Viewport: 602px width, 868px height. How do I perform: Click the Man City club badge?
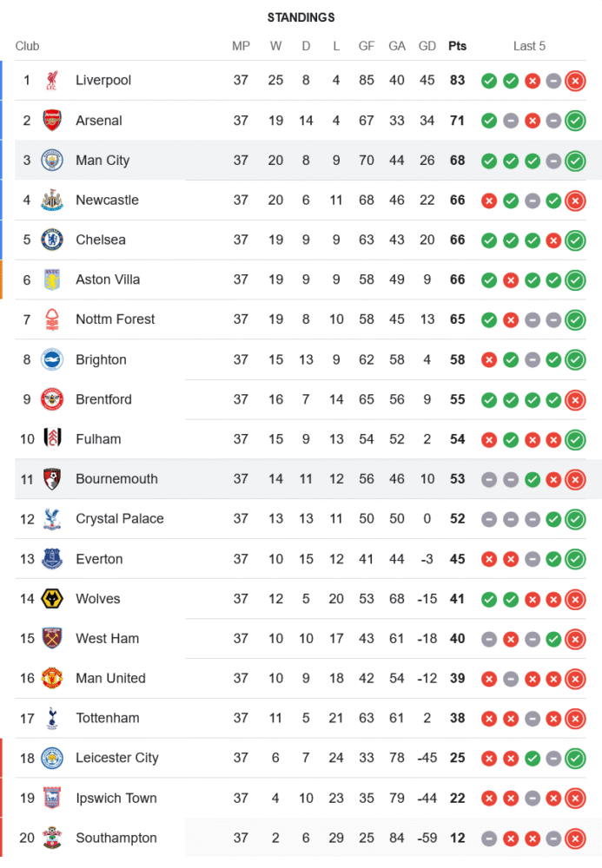coord(52,161)
